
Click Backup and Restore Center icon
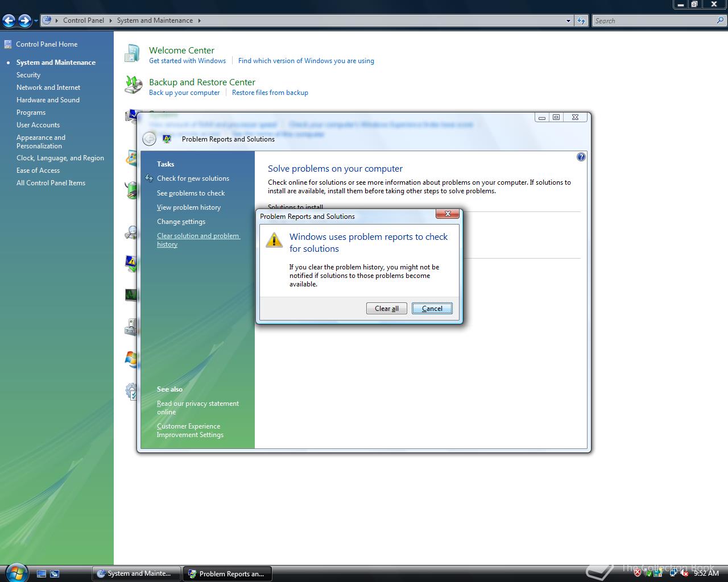pos(133,85)
